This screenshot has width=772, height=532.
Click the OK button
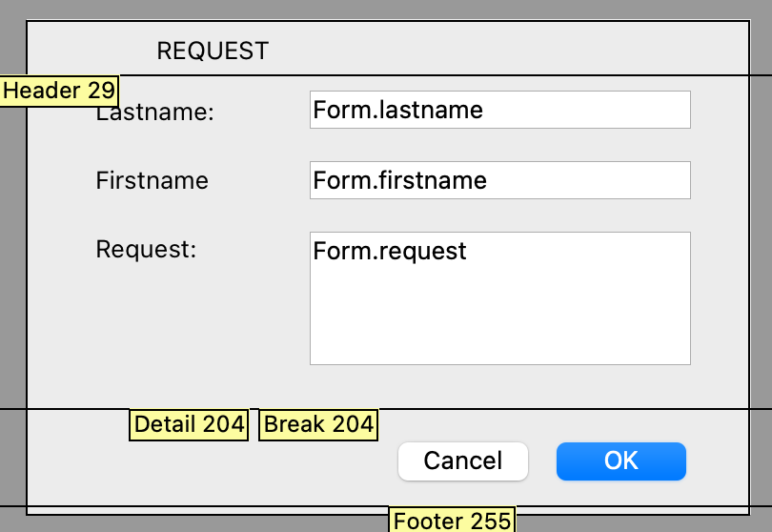coord(620,461)
